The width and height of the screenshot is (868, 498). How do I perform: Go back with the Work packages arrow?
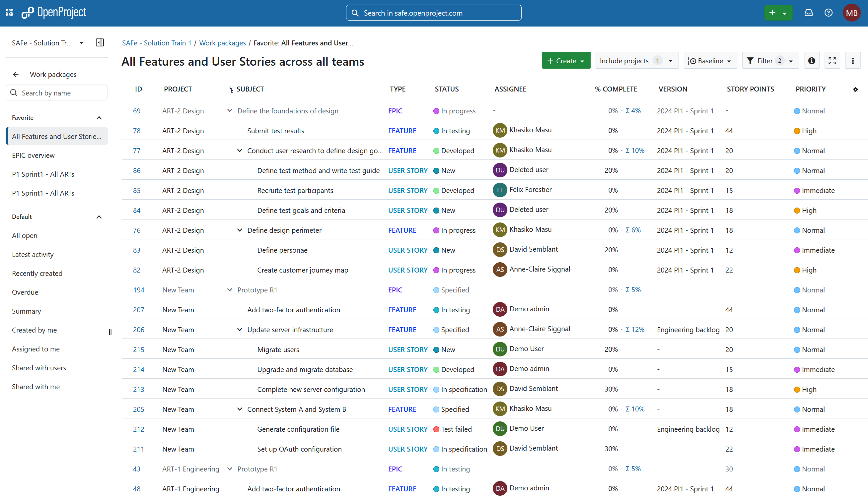pyautogui.click(x=16, y=74)
